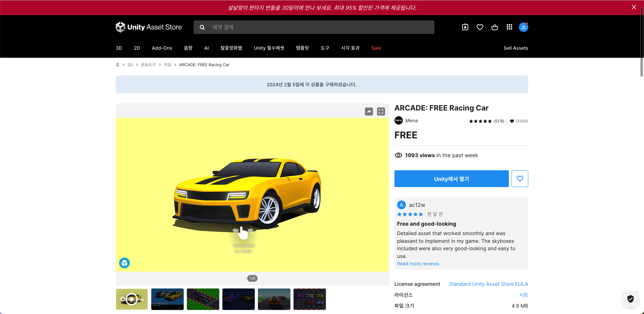Open the AI menu

[x=207, y=48]
